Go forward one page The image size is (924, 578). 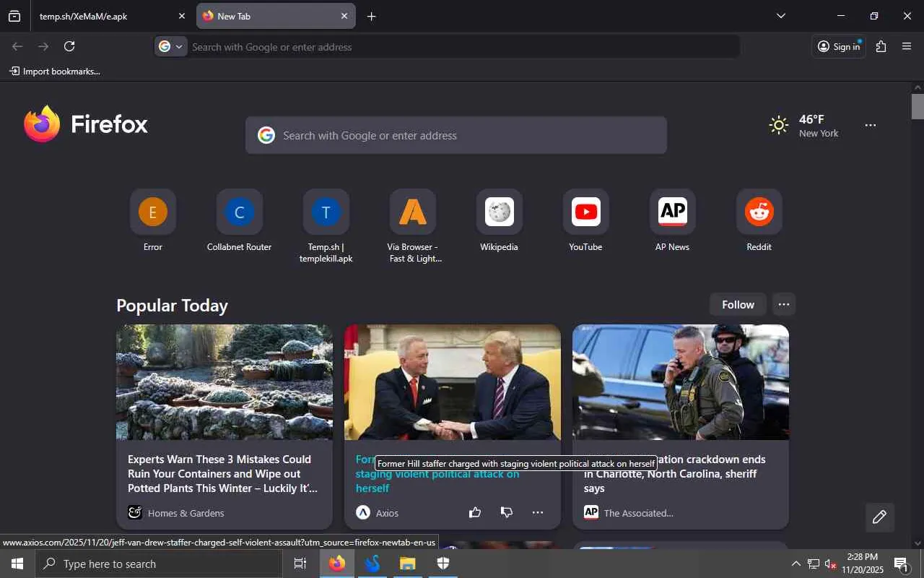[43, 46]
